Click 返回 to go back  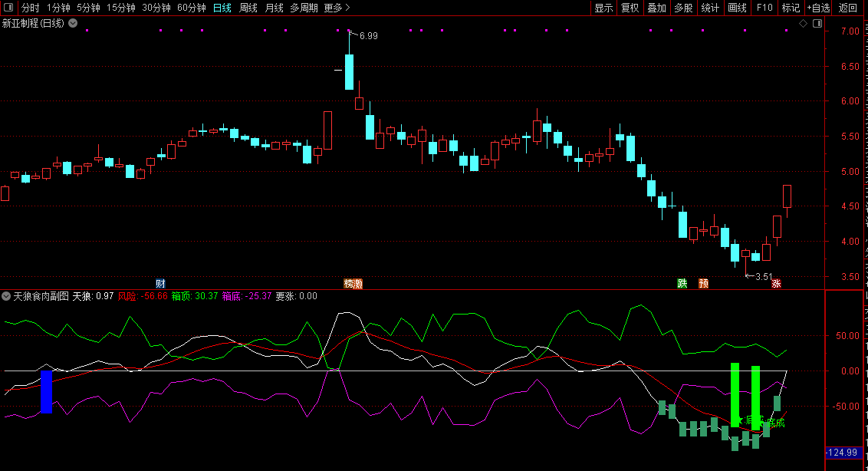point(847,8)
